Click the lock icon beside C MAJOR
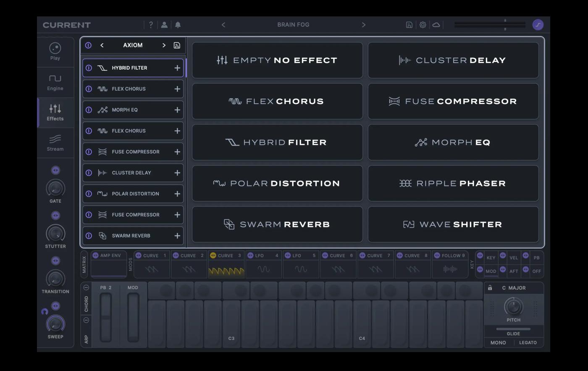Image resolution: width=588 pixels, height=371 pixels. 490,288
